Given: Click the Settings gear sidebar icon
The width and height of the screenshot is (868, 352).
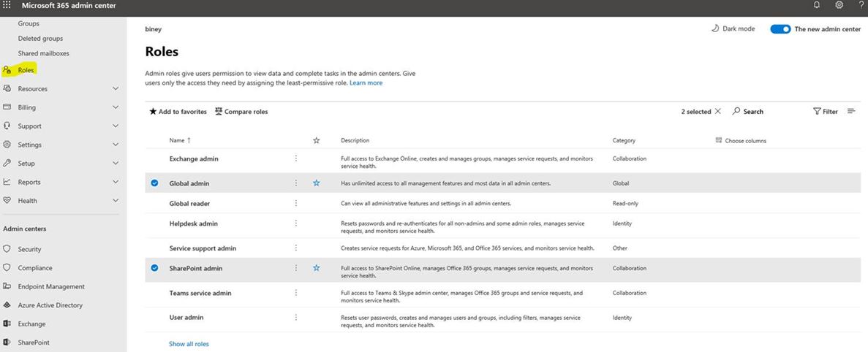Looking at the screenshot, I should click(7, 145).
